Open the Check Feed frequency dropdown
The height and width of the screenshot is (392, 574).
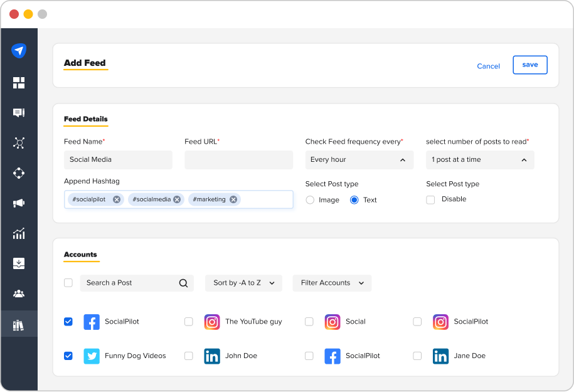click(x=359, y=160)
